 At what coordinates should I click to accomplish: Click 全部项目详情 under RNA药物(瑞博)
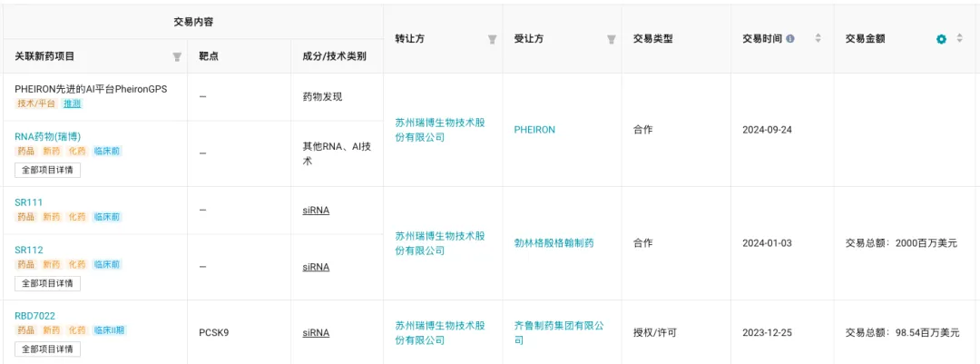pyautogui.click(x=47, y=170)
